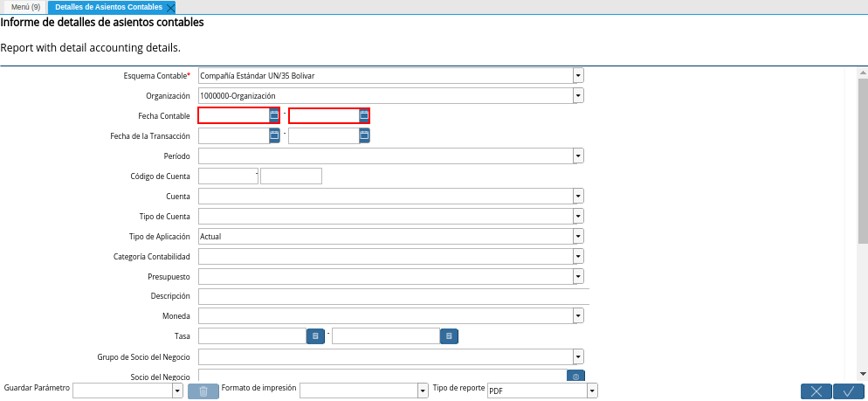Expand the Organización dropdown
Screen dimensions: 868x401
(x=578, y=96)
